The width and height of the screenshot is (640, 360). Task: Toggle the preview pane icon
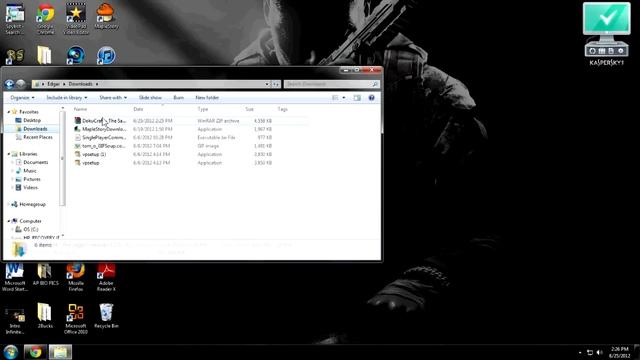click(357, 98)
